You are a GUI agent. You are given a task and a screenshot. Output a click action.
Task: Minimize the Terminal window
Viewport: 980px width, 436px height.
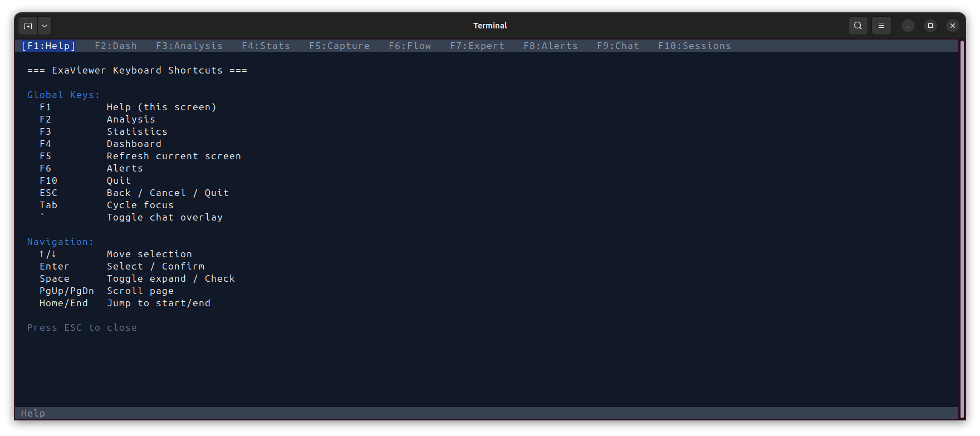pyautogui.click(x=908, y=26)
